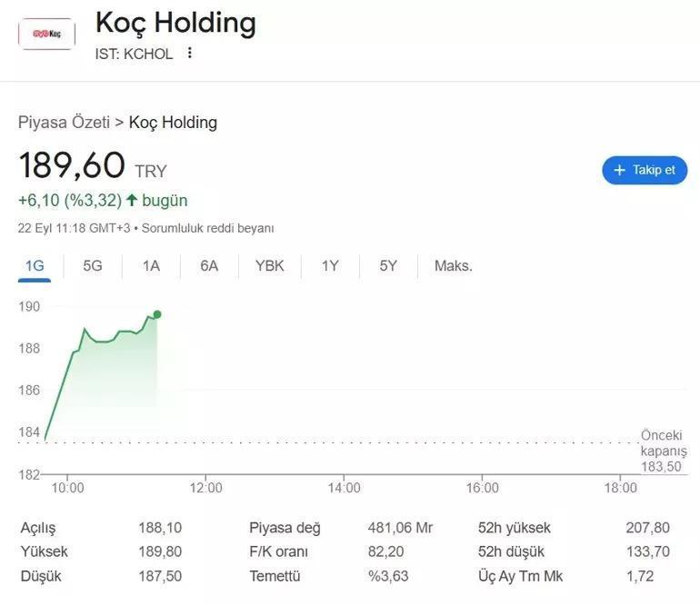Switch to the 5G chart tab
Viewport: 700px width, 605px height.
click(x=93, y=266)
